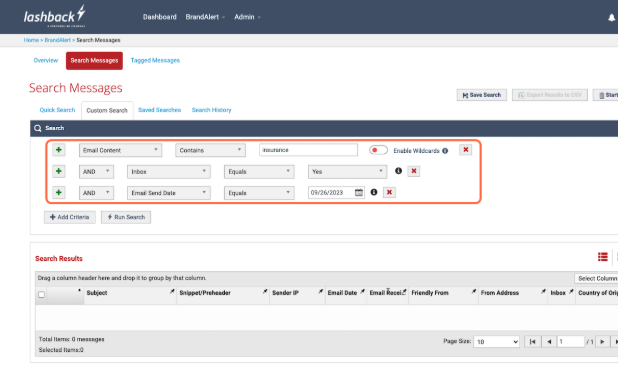Show info icon in Email Send Date row
This screenshot has height=375, width=618.
(x=374, y=192)
